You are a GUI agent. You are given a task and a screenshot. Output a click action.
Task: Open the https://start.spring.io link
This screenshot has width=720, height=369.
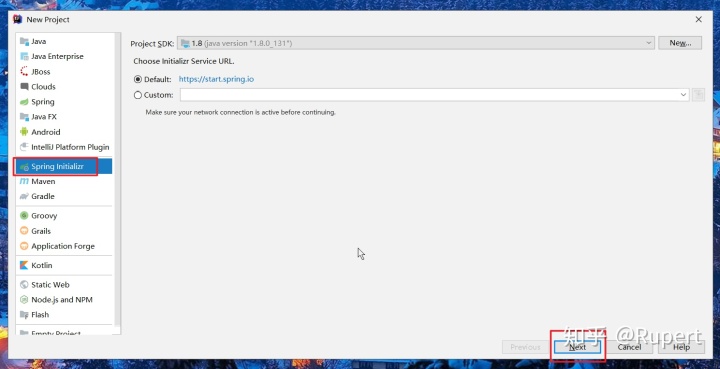(216, 79)
